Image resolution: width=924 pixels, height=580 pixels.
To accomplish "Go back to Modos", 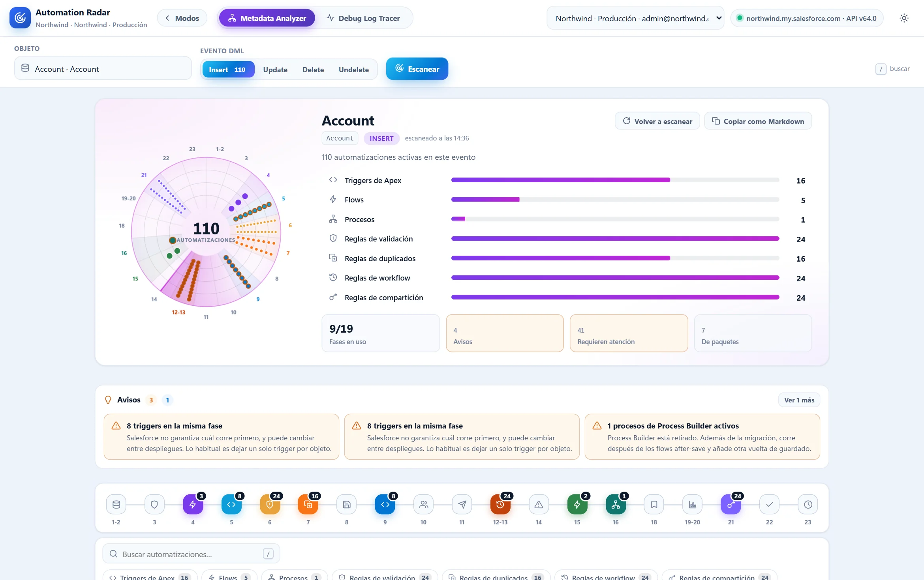I will tap(182, 18).
